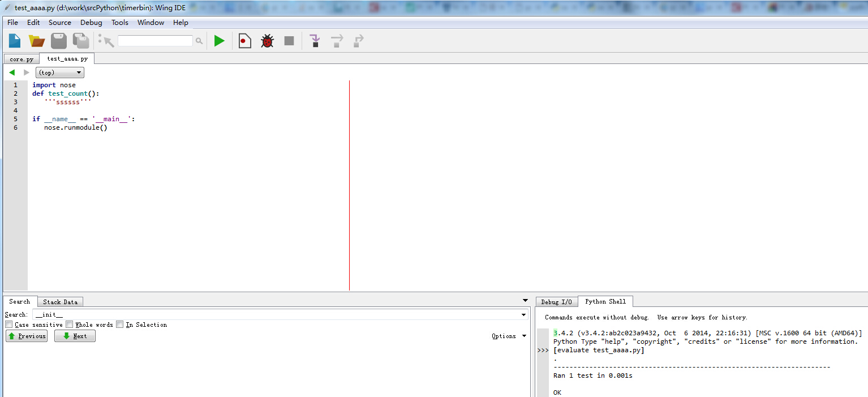Click the Python version line starting 3.4.2
This screenshot has width=868, height=397.
click(708, 333)
